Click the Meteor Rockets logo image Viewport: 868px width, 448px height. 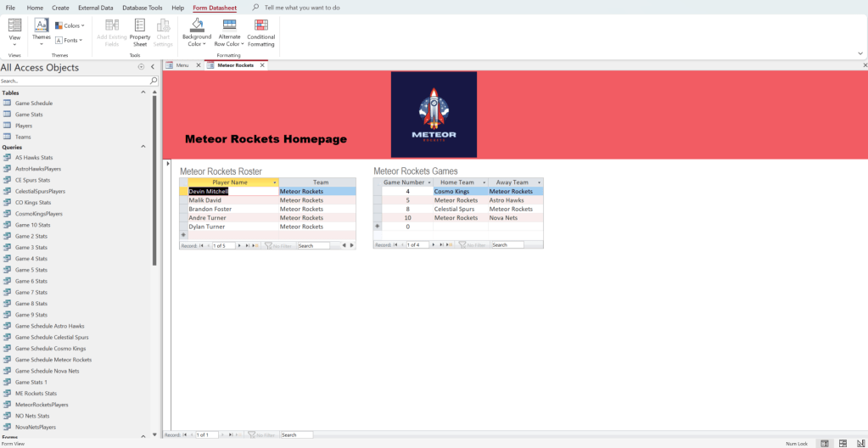[x=434, y=114]
